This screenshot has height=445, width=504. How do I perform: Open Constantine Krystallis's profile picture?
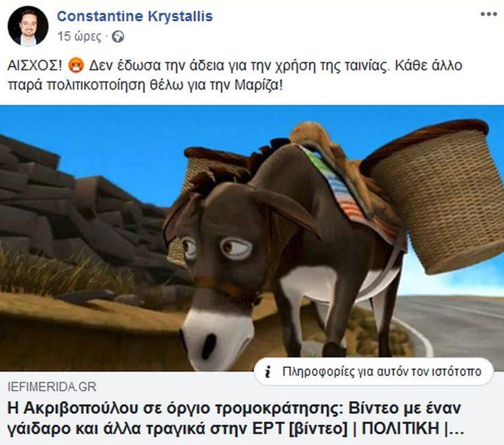28,26
